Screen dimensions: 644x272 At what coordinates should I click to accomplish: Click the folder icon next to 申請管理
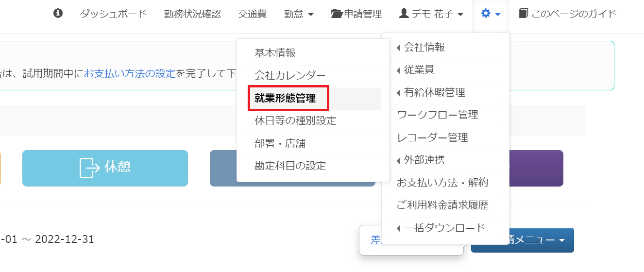[x=337, y=14]
